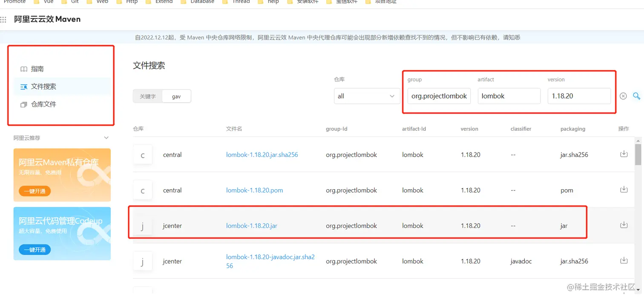Open the 仓库 'all' dropdown

coord(367,96)
